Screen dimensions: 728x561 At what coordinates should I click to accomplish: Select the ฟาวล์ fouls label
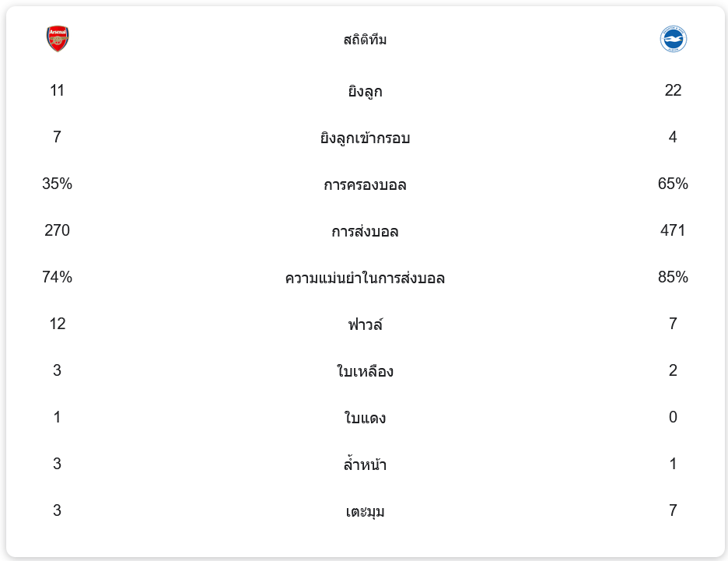click(365, 324)
